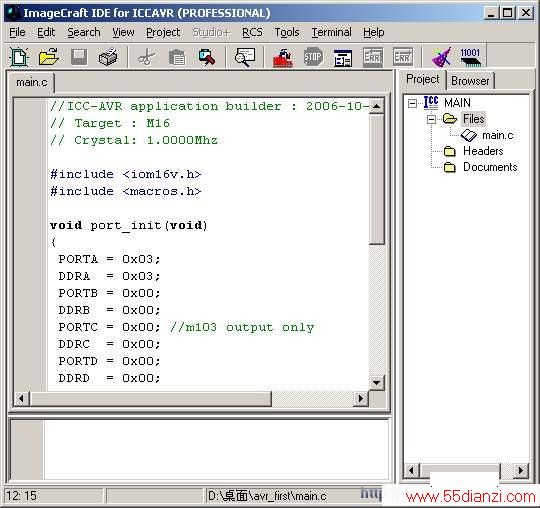
Task: Click the project panel scrollbar right arrow
Action: (x=520, y=470)
